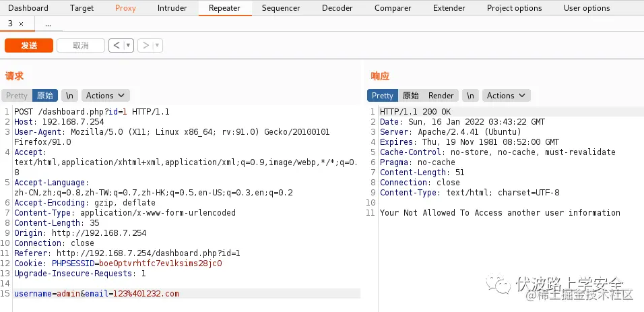The image size is (644, 312).
Task: Click the Origin header line
Action: (80, 233)
